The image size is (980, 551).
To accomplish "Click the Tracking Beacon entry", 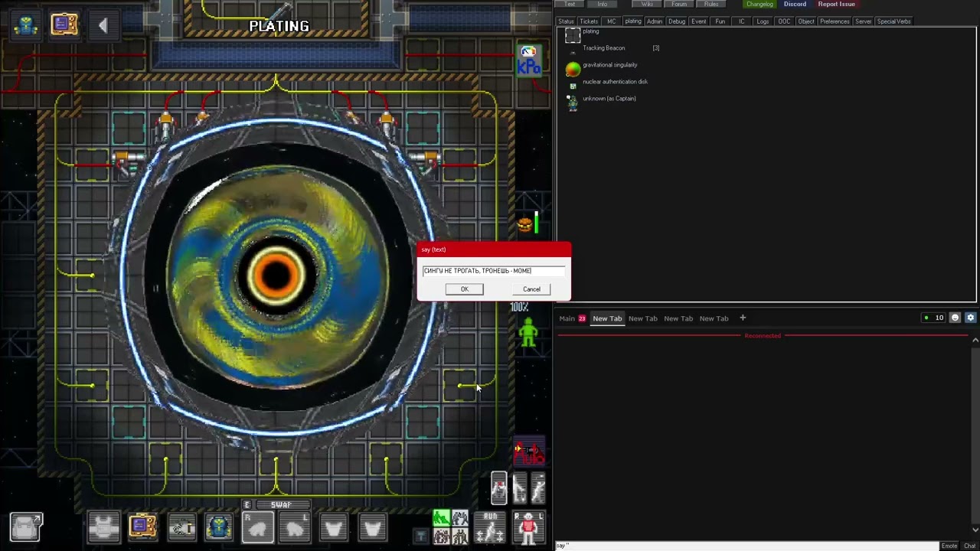I will (x=603, y=48).
